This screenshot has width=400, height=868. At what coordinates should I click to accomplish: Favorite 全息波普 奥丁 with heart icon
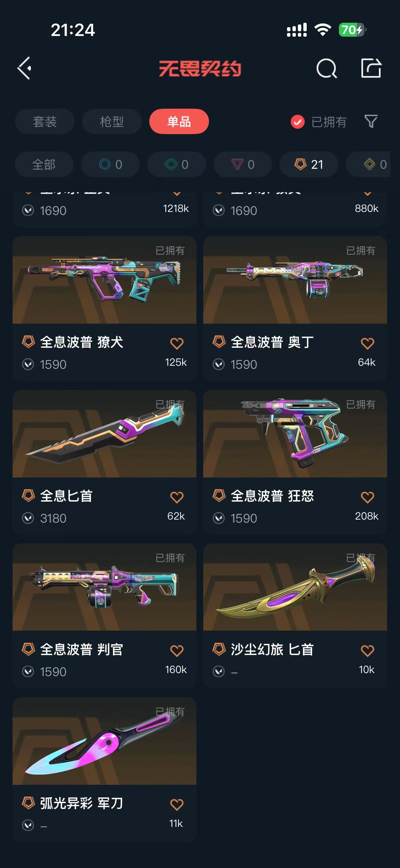tap(367, 343)
